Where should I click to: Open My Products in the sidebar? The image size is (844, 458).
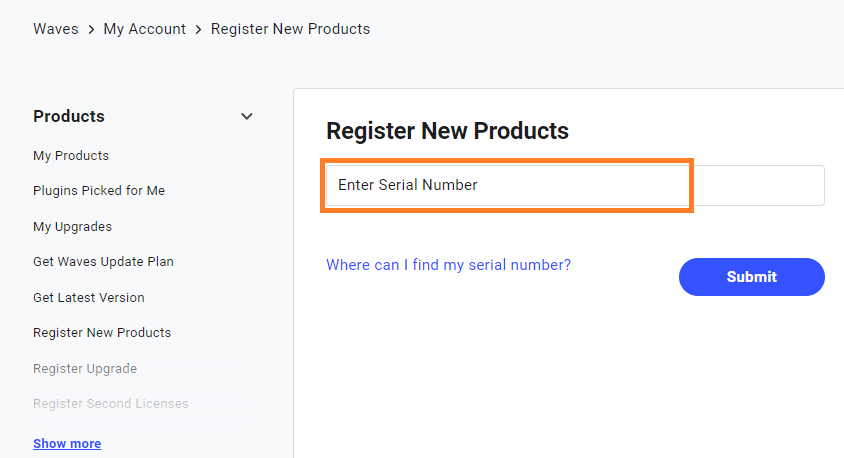(x=71, y=155)
